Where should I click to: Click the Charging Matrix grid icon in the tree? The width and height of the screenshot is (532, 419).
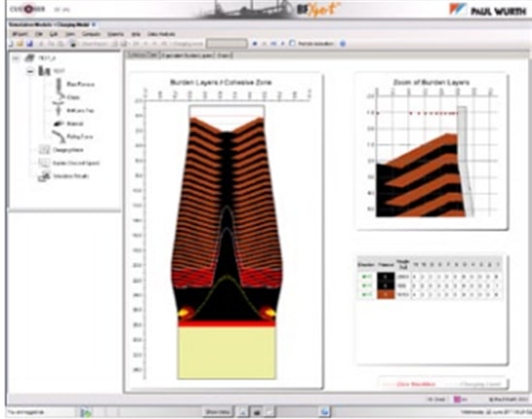(44, 149)
